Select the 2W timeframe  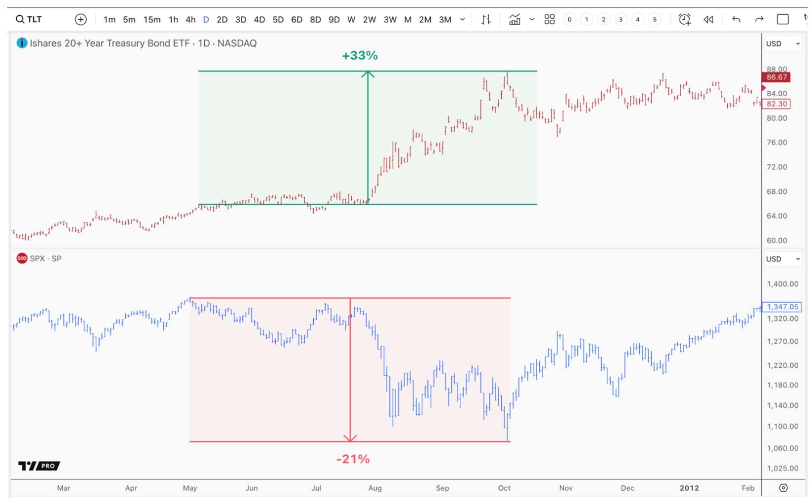(x=369, y=19)
